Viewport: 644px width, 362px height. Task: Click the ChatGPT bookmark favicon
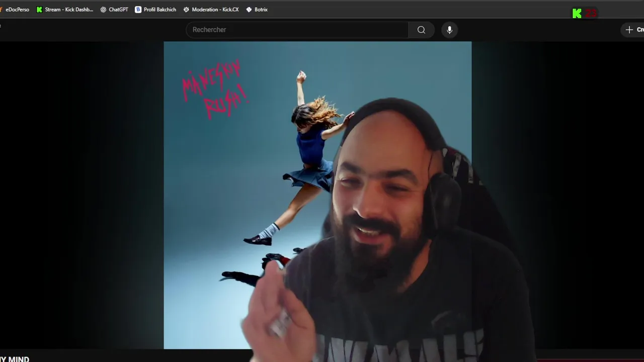pos(103,10)
